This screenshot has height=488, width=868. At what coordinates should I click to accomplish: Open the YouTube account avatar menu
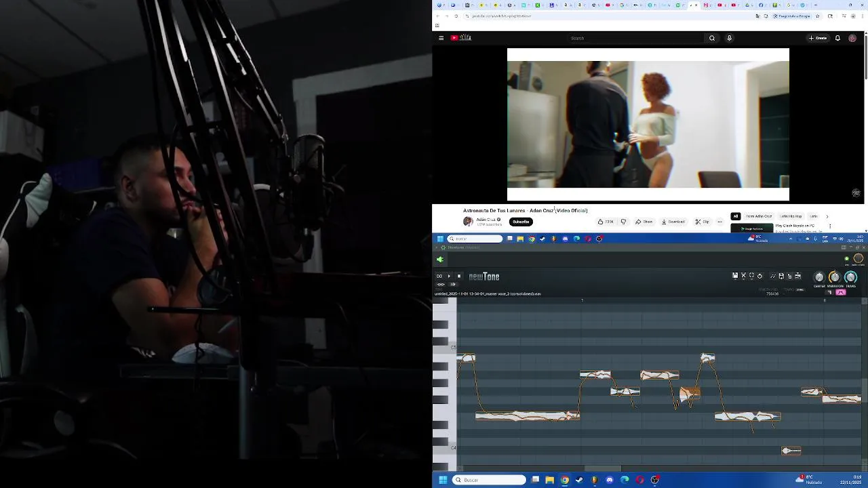click(x=852, y=38)
